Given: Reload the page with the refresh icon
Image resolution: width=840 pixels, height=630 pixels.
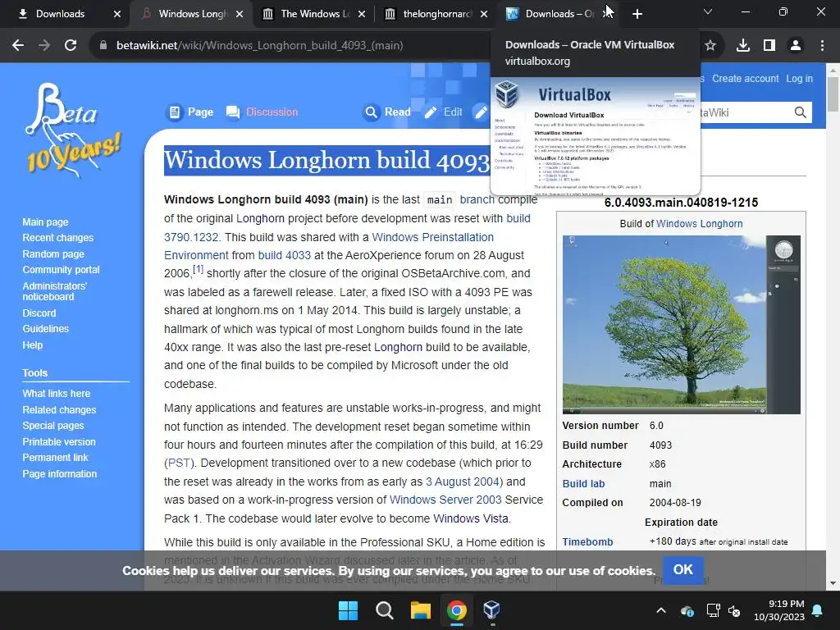Looking at the screenshot, I should pyautogui.click(x=71, y=46).
